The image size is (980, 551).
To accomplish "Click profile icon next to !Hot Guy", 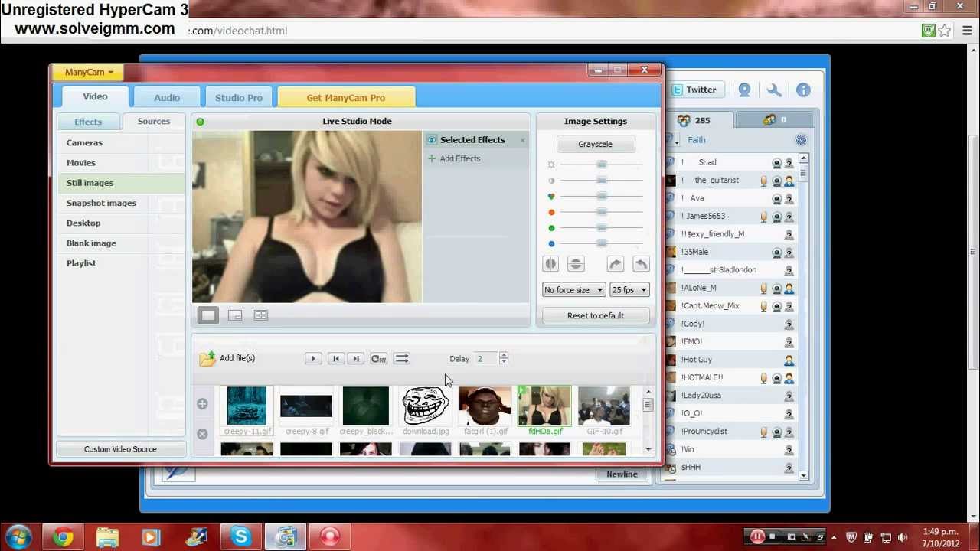I will (789, 360).
